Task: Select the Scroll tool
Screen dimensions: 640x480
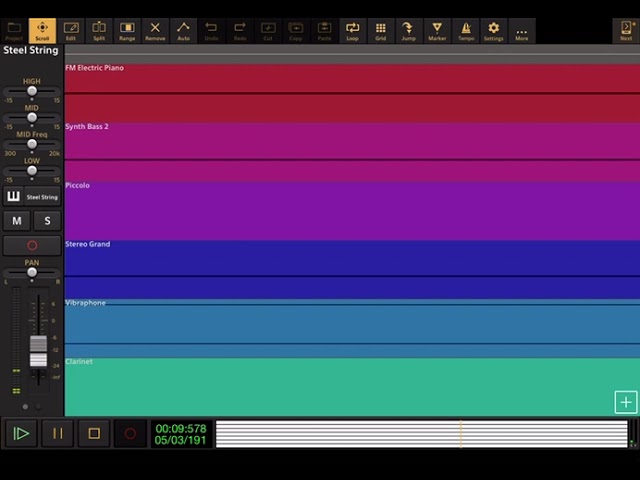Action: click(42, 31)
